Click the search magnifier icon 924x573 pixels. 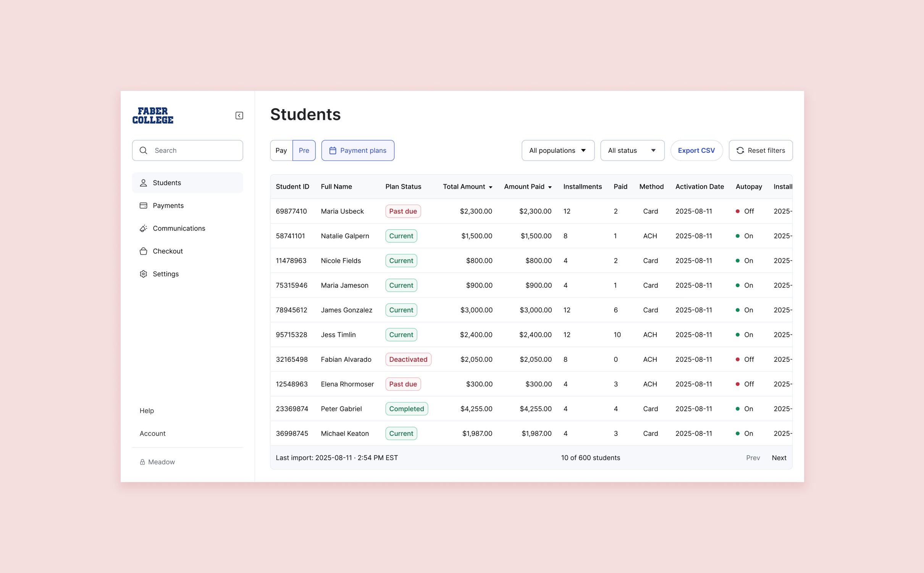[x=144, y=151]
